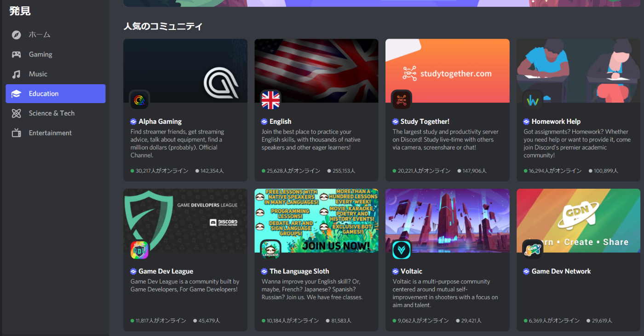Click '9,062人がオンライン' on Voltaic

[423, 321]
